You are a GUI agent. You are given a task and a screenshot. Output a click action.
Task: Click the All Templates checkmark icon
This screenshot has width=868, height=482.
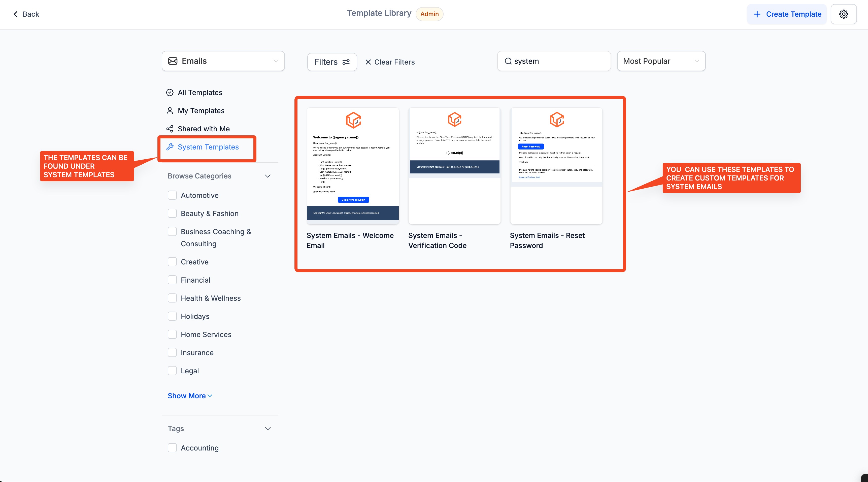click(x=170, y=93)
